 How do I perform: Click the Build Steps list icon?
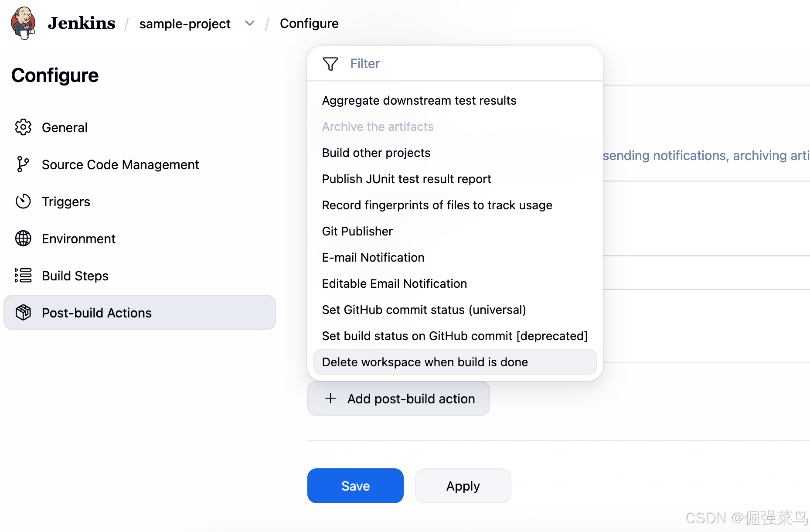pyautogui.click(x=23, y=276)
